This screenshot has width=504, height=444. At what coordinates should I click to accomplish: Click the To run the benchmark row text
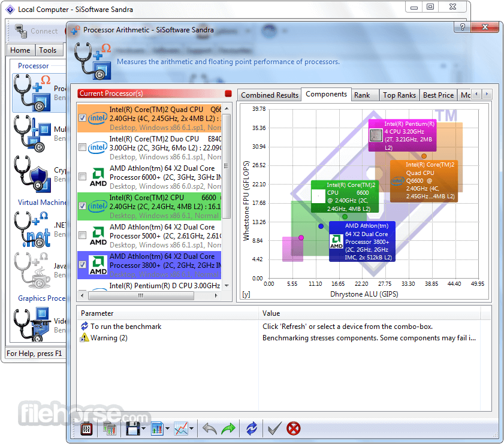point(126,326)
